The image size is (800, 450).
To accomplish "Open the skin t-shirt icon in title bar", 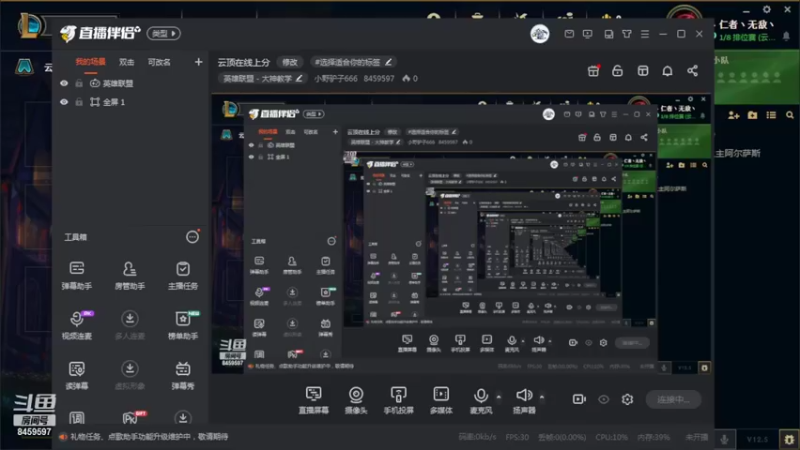I will [627, 34].
